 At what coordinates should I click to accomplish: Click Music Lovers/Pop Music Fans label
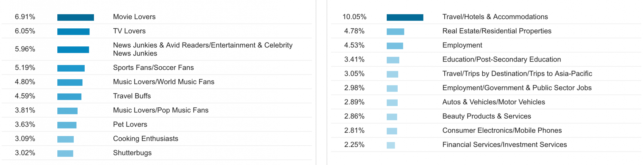click(161, 110)
